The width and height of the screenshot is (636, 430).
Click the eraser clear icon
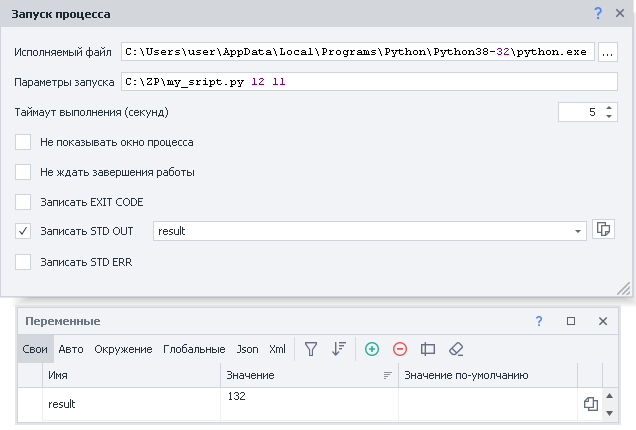tap(456, 349)
